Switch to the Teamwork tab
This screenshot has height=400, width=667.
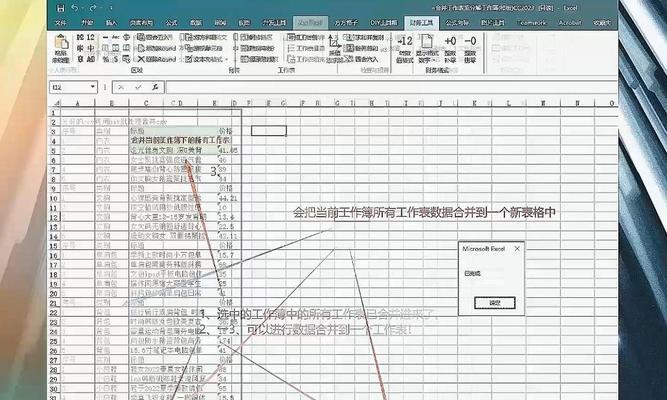(x=532, y=23)
